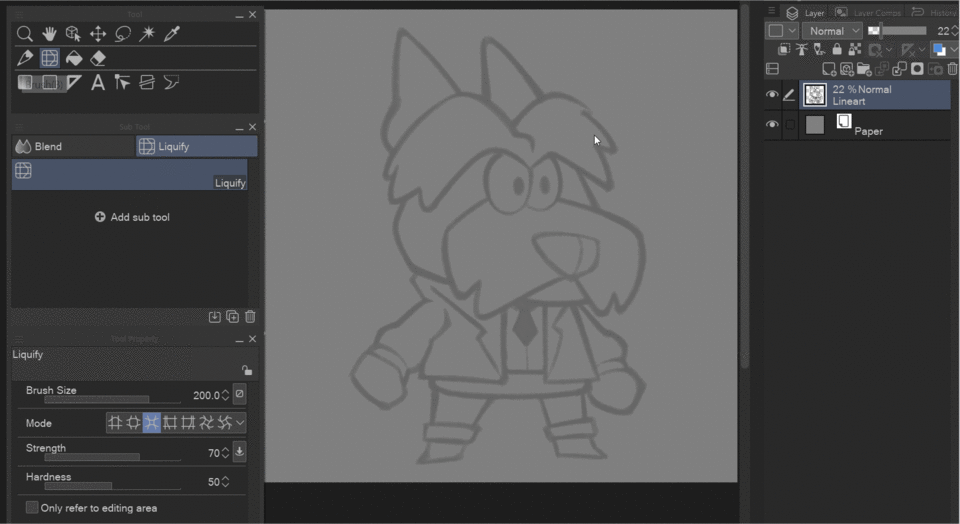
Task: Select the Pen tool
Action: pyautogui.click(x=24, y=58)
